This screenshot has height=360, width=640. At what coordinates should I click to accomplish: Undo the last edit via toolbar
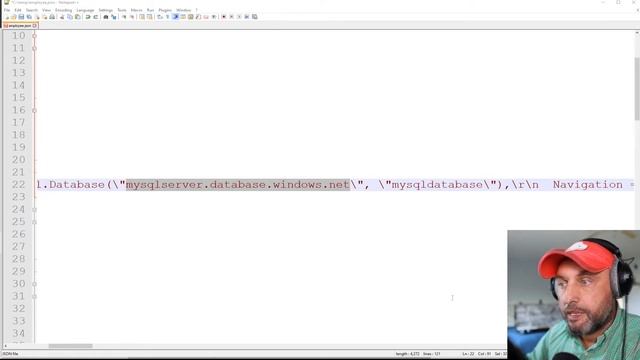pyautogui.click(x=88, y=17)
